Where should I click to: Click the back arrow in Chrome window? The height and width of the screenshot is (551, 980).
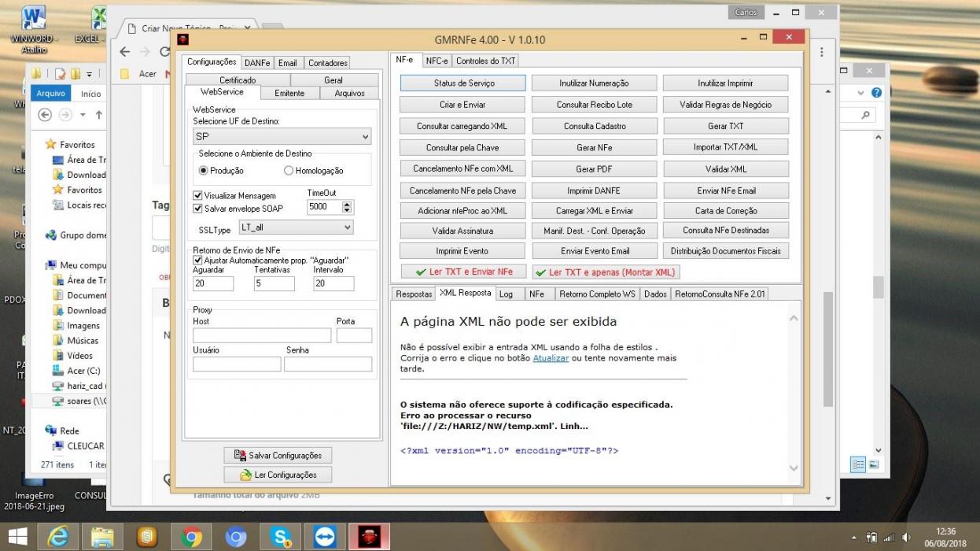(124, 51)
